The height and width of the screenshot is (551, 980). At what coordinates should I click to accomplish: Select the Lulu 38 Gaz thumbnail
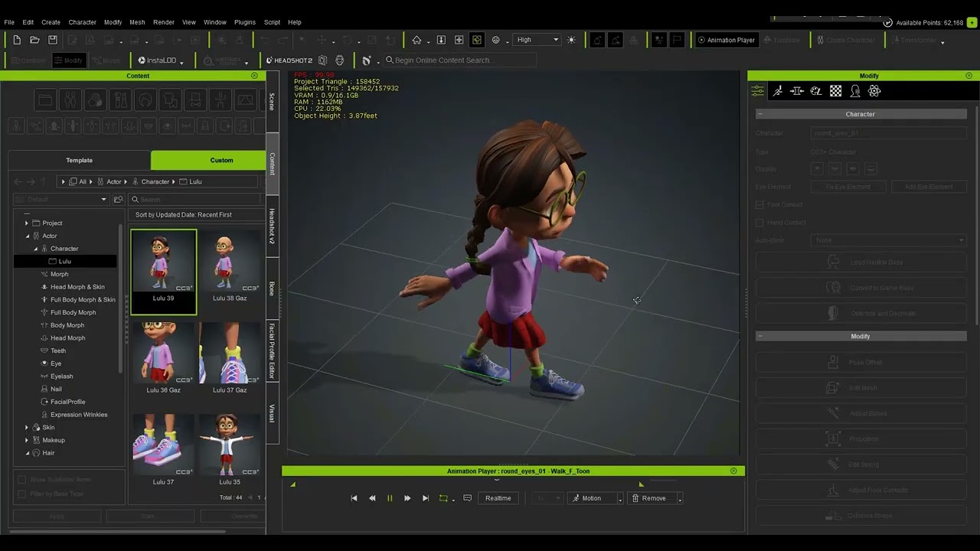pyautogui.click(x=230, y=267)
